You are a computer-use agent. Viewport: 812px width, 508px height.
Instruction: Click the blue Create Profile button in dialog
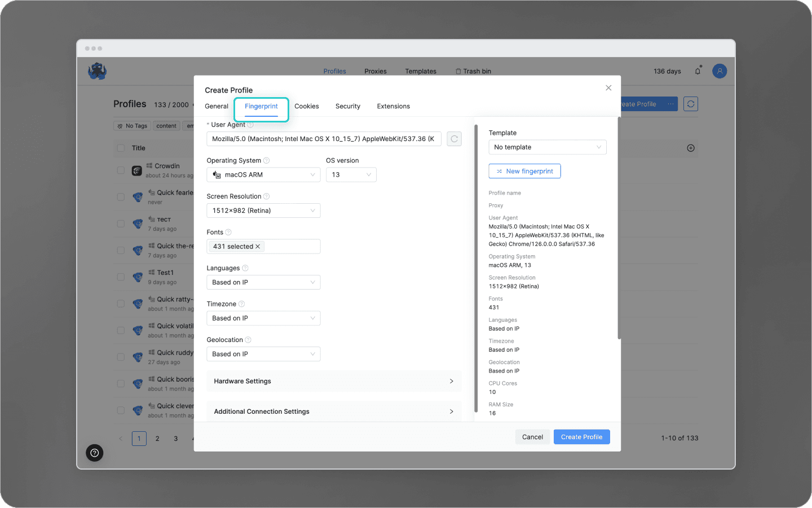point(582,437)
